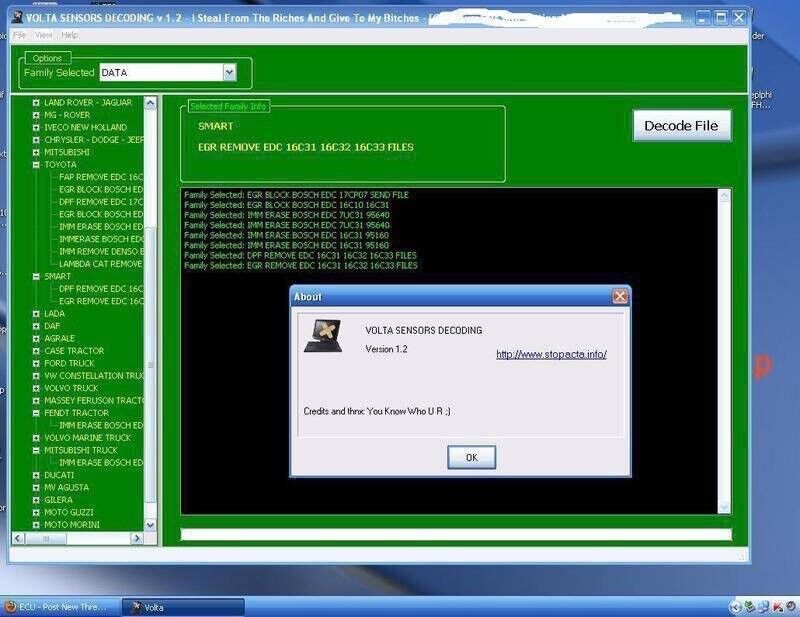The height and width of the screenshot is (617, 800).
Task: Select IMM ERASE BOSCH under FENDT TRACTOR
Action: (101, 425)
